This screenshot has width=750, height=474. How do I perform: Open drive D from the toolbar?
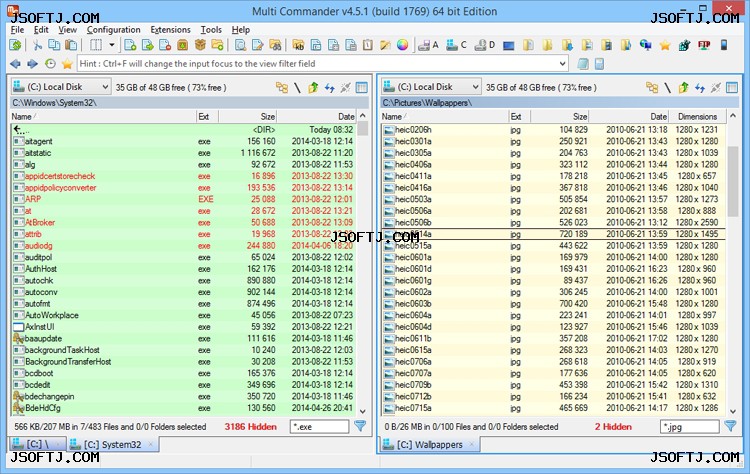(x=485, y=45)
